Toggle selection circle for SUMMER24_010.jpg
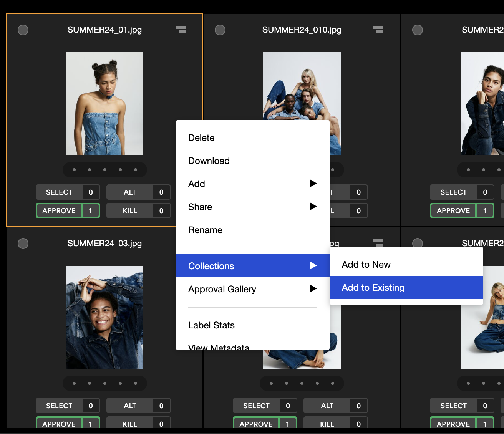 (220, 30)
